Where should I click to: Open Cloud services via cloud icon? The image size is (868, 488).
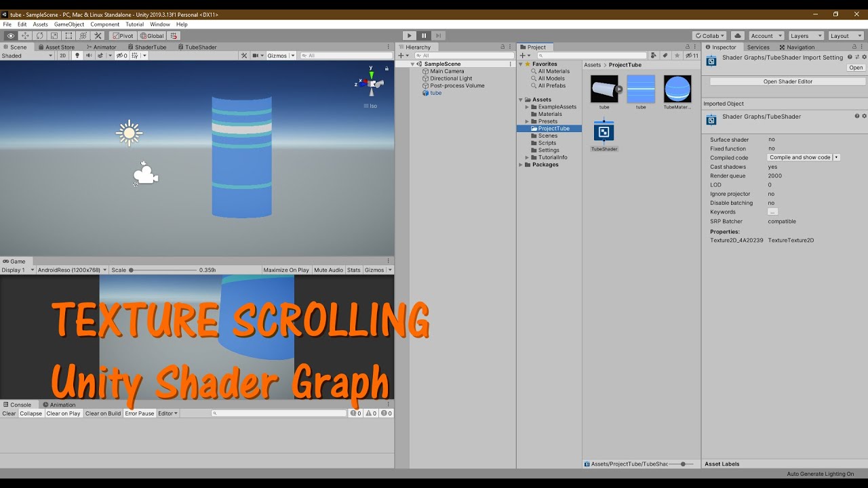[x=738, y=36]
